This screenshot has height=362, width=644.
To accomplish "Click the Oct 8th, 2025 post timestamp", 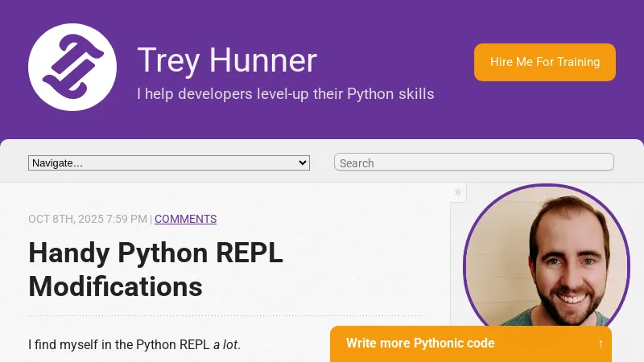I will click(87, 219).
